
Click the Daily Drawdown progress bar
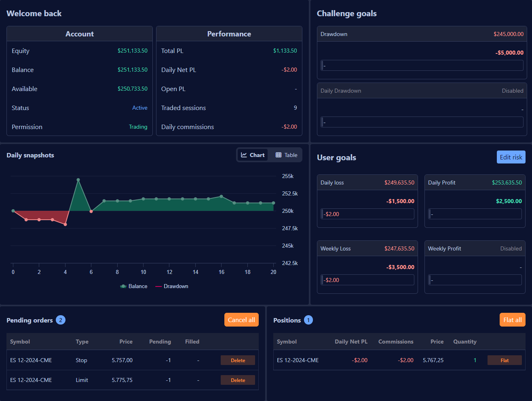pyautogui.click(x=422, y=122)
